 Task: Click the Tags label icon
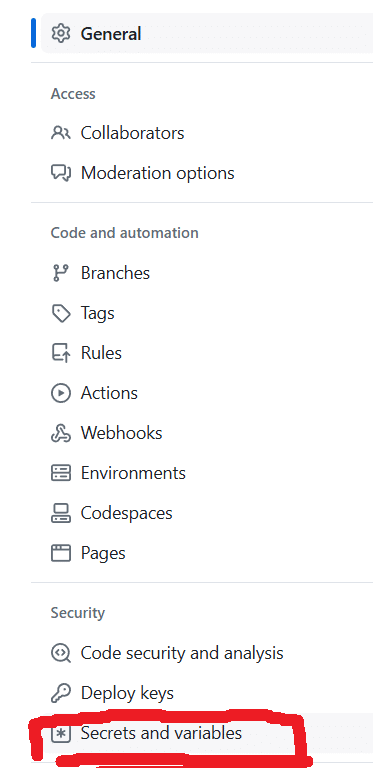[61, 313]
